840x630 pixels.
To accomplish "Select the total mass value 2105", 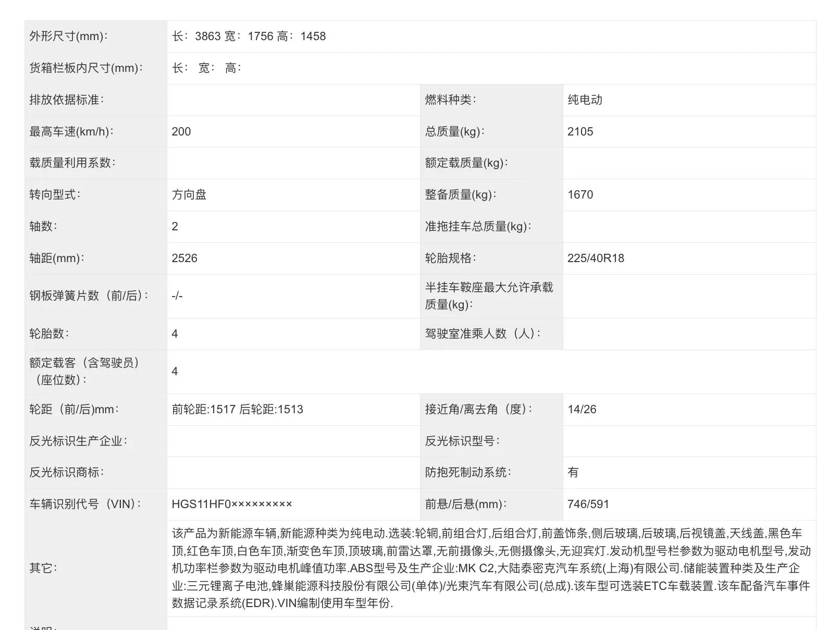I will (580, 132).
